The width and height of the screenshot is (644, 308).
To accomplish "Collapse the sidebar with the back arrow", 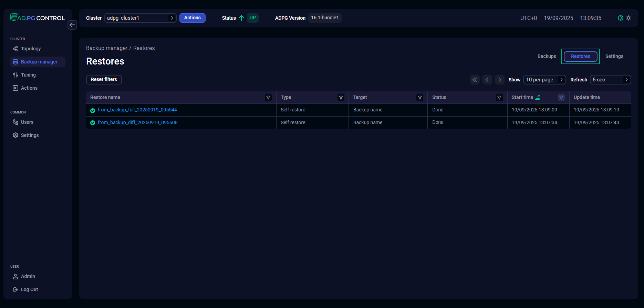I will 72,25.
